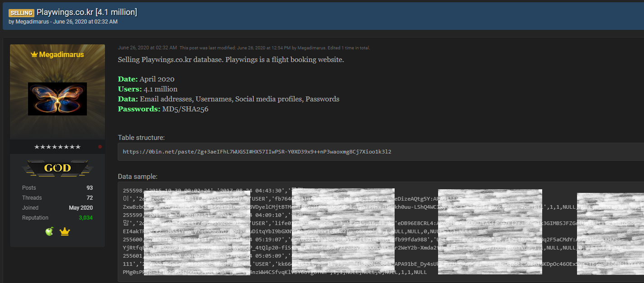Image resolution: width=644 pixels, height=283 pixels.
Task: Click the 'Table structure:' label
Action: [x=141, y=138]
